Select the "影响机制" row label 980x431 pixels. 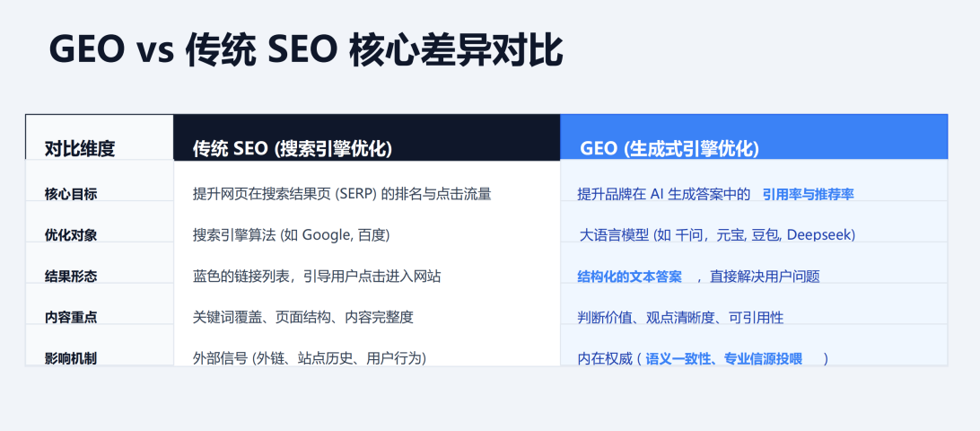pyautogui.click(x=71, y=358)
